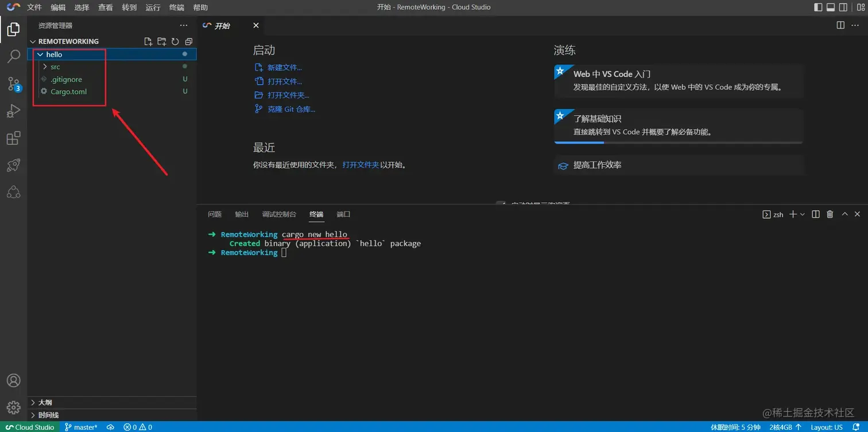Click the master* branch in status bar

click(x=81, y=427)
